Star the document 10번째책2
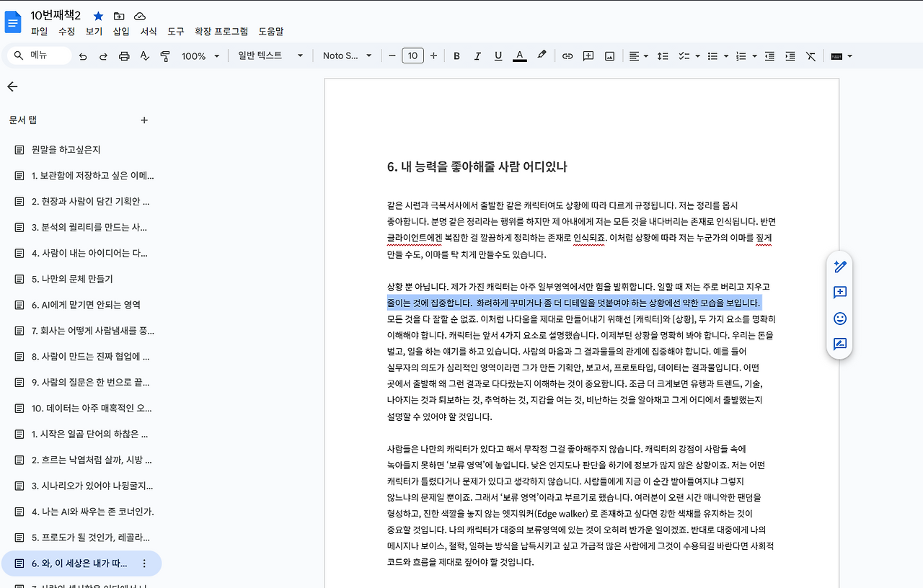Screen dimensions: 923x588 [x=98, y=16]
